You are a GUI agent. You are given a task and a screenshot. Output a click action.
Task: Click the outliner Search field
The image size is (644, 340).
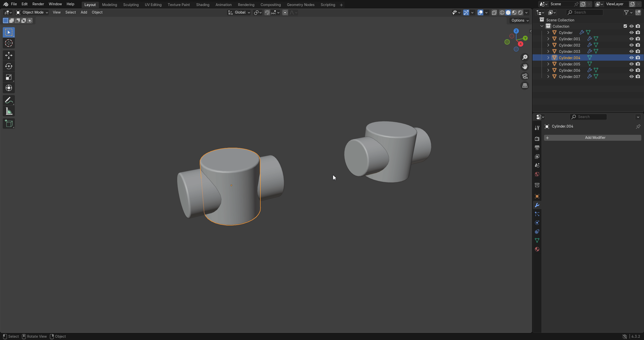585,12
